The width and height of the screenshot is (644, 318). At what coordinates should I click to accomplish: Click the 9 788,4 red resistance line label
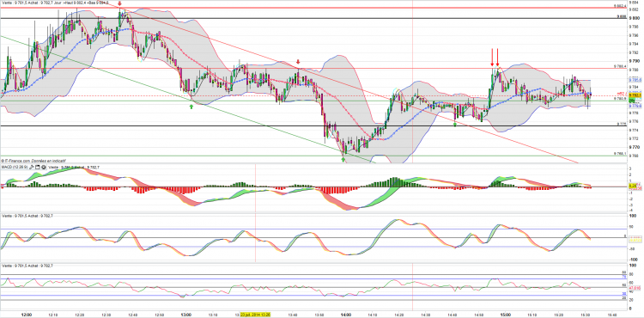(620, 65)
